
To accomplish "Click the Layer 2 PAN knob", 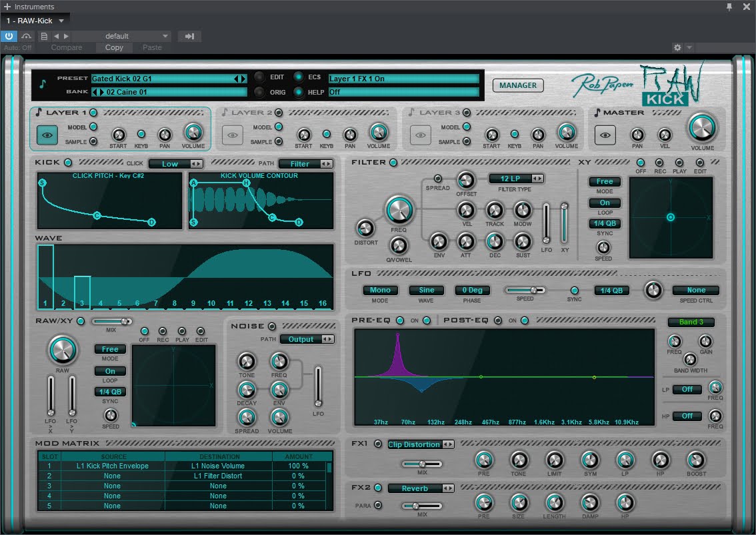I will tap(350, 135).
